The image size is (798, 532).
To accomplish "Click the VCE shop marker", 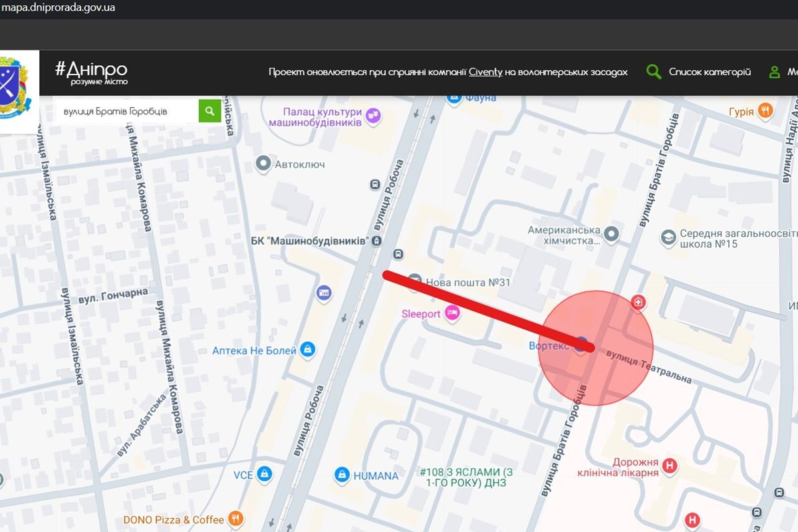I will [265, 474].
